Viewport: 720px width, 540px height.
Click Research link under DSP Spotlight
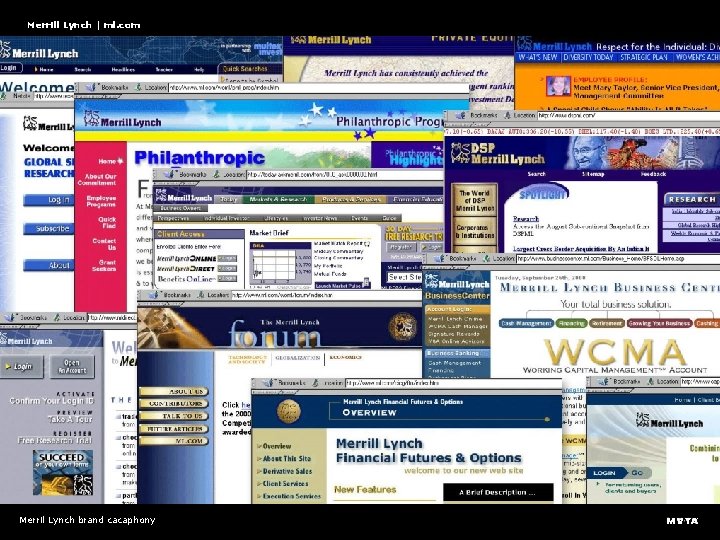tap(526, 219)
